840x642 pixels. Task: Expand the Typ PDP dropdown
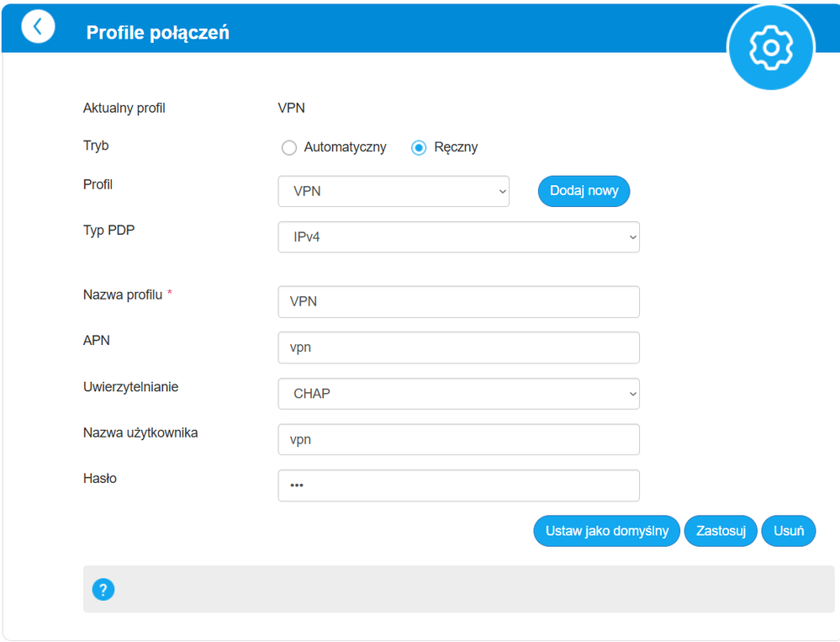[x=458, y=237]
